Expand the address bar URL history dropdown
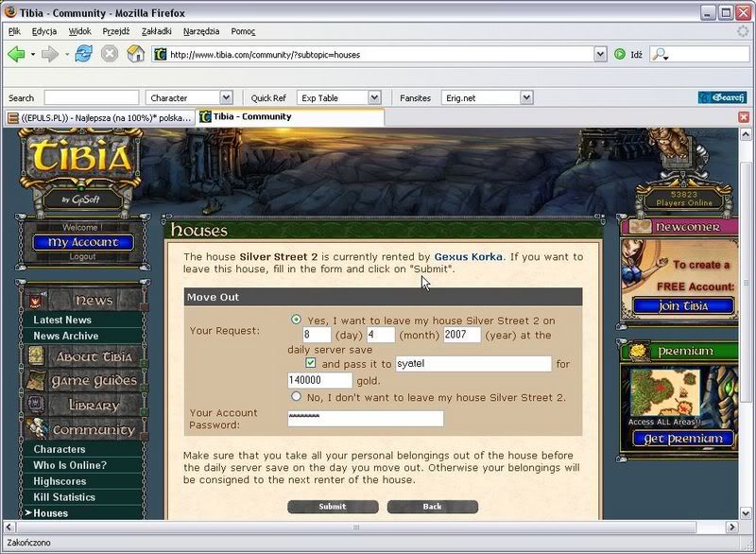Screen dimensions: 756x554 pyautogui.click(x=600, y=55)
